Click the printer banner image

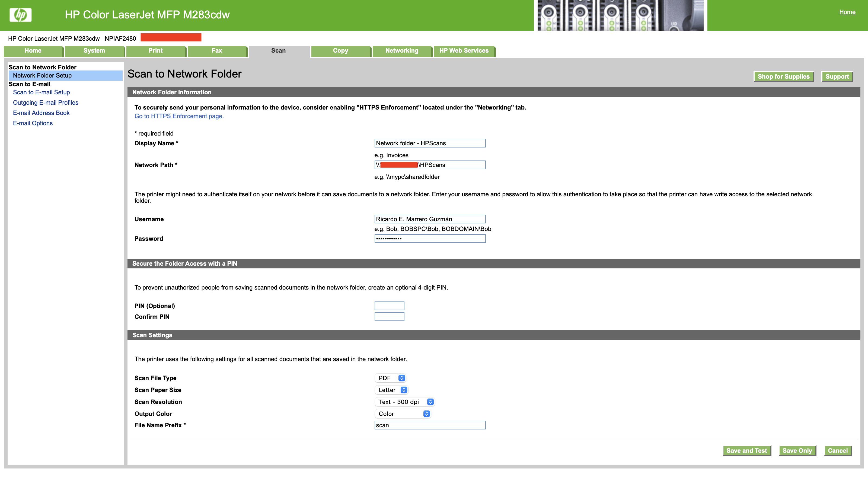point(620,15)
